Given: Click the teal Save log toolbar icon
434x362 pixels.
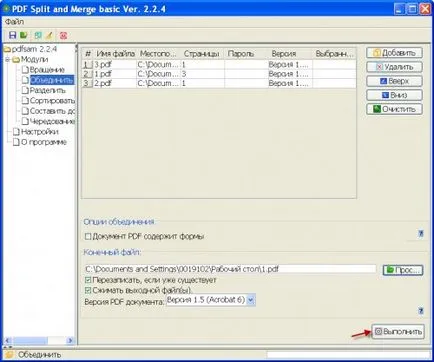Looking at the screenshot, I should (38, 35).
